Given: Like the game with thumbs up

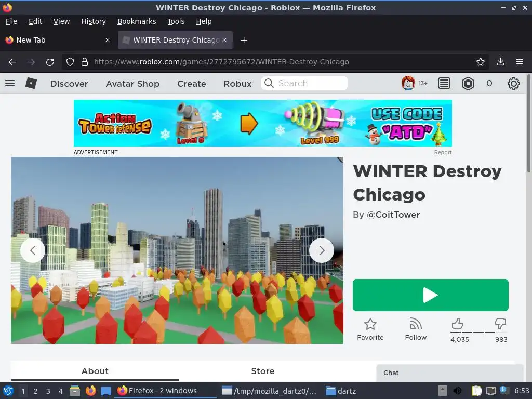Looking at the screenshot, I should [x=457, y=324].
